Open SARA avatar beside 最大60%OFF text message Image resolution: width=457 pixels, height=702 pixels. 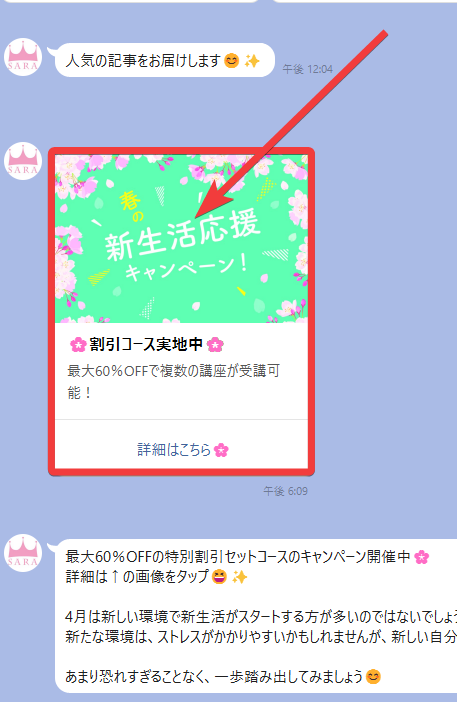[23, 553]
